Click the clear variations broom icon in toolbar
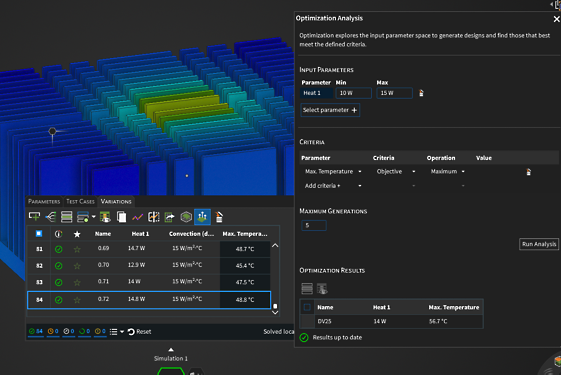 pyautogui.click(x=219, y=216)
